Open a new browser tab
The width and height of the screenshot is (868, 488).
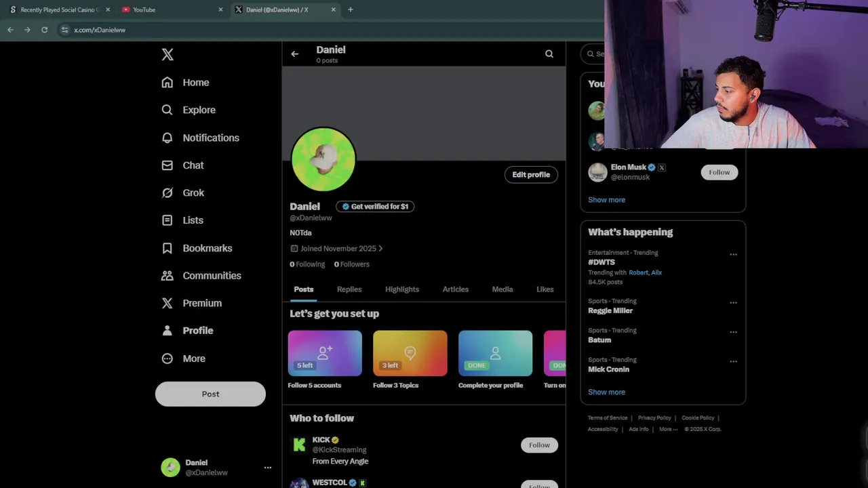(x=351, y=9)
